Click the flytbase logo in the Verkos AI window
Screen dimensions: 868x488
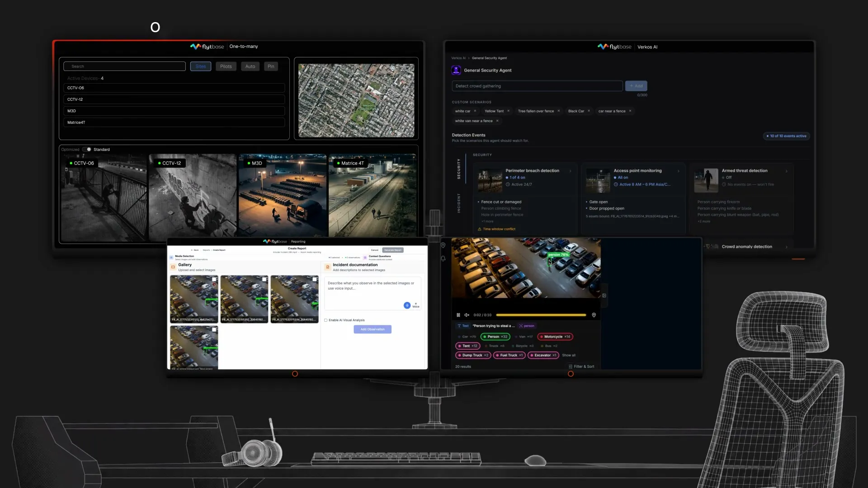coord(614,47)
